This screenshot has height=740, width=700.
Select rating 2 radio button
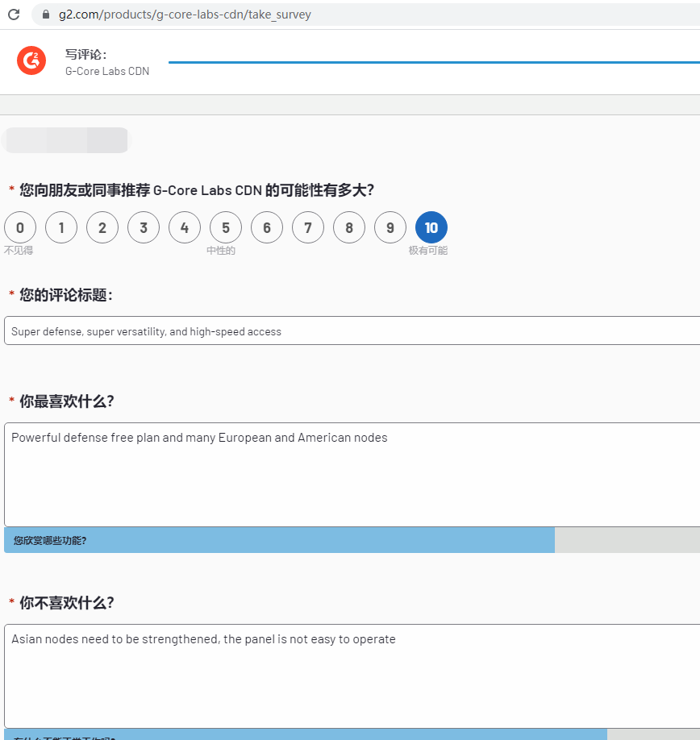click(102, 227)
